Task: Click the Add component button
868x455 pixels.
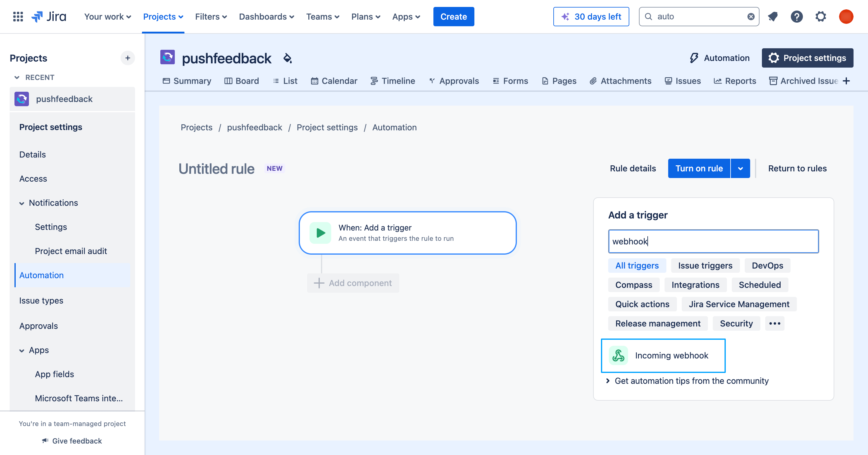Action: (354, 283)
